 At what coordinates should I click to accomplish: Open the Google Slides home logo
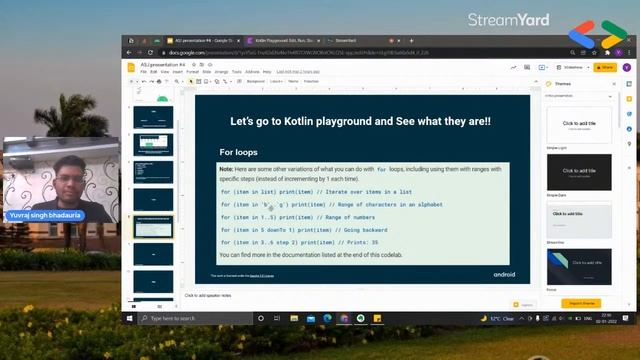tap(131, 68)
